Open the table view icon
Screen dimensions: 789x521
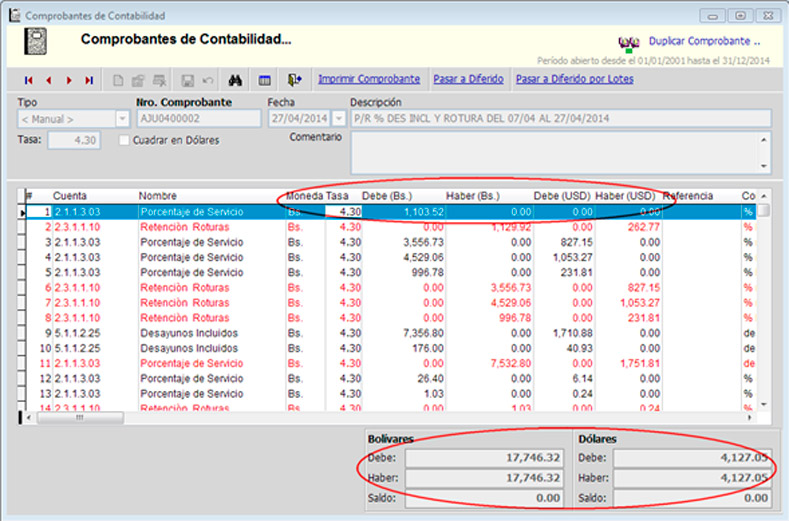click(265, 80)
